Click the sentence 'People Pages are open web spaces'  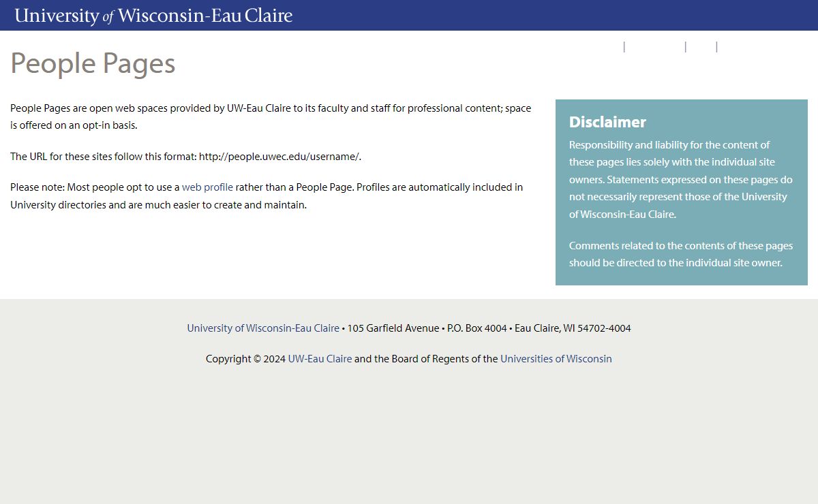click(x=271, y=117)
